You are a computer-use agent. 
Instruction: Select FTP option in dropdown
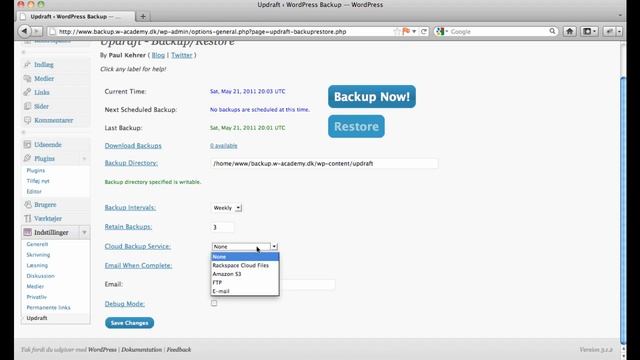tap(245, 282)
